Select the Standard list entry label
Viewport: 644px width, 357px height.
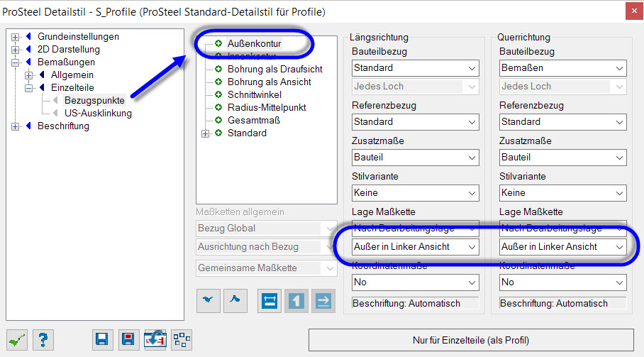(248, 133)
